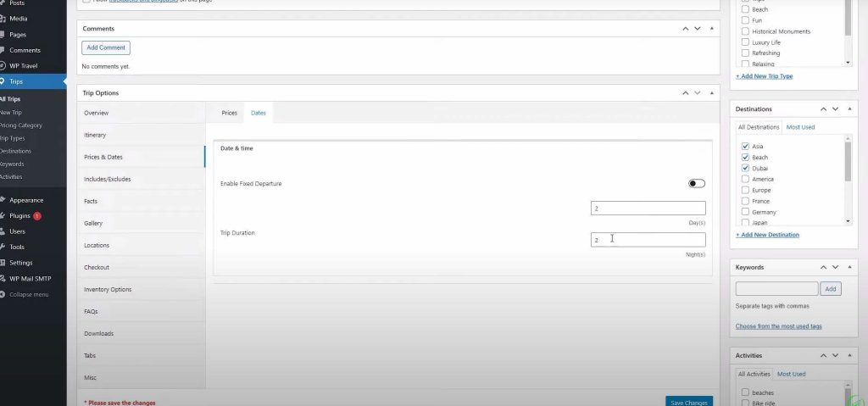Move the Keywords panel up
Screen dimensions: 868x406
point(823,267)
